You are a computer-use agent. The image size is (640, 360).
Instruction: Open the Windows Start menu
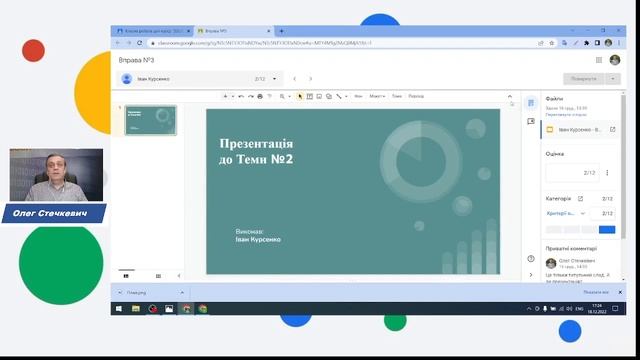coord(119,309)
